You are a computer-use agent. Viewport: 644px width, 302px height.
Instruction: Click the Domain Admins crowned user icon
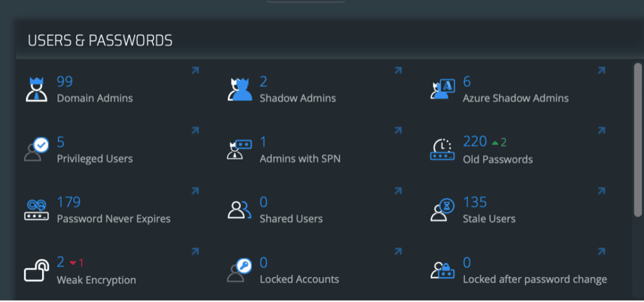point(36,89)
